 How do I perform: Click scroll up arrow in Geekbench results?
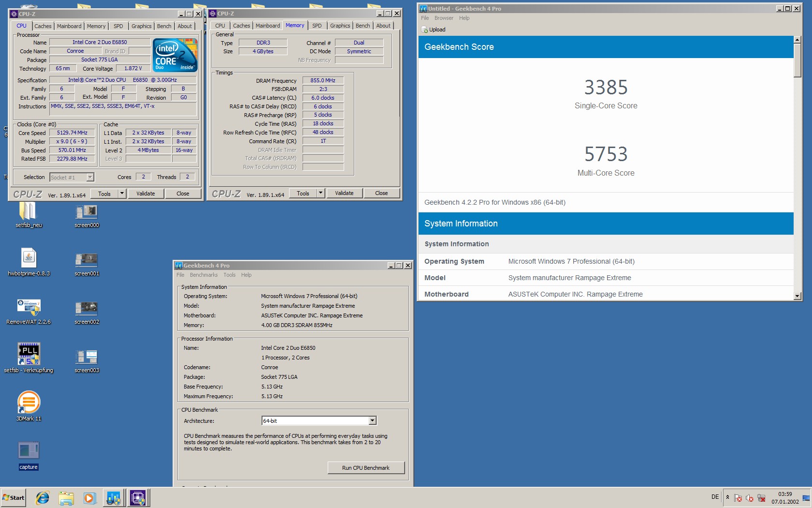[x=797, y=40]
